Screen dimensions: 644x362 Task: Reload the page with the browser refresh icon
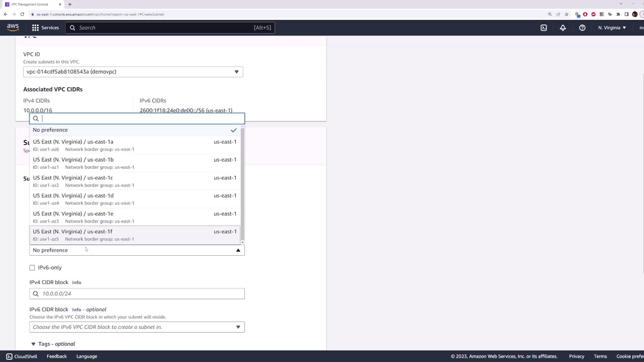(x=22, y=14)
